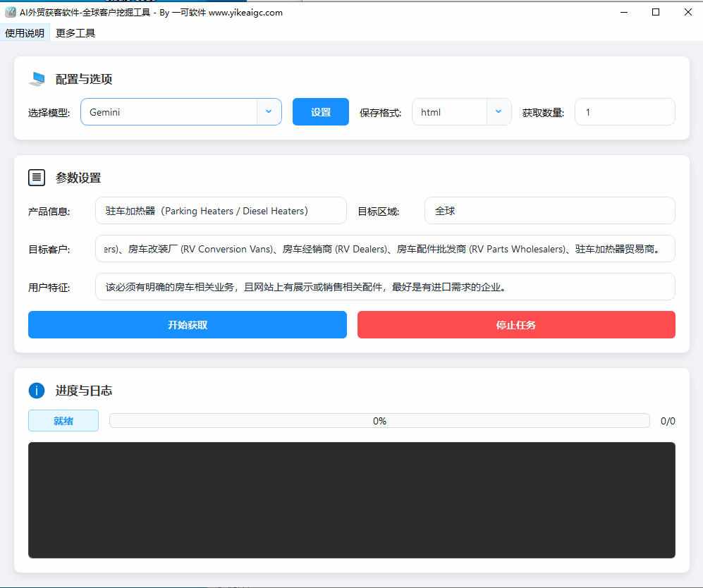Click the document icon next to 参数设置
The width and height of the screenshot is (703, 588).
click(37, 177)
